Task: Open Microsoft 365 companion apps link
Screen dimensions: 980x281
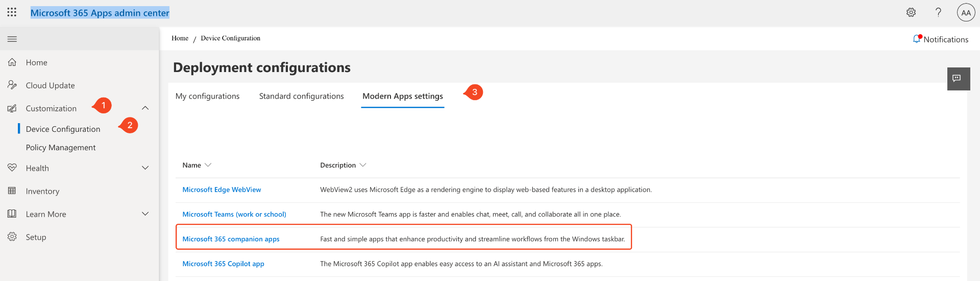Action: pos(231,239)
